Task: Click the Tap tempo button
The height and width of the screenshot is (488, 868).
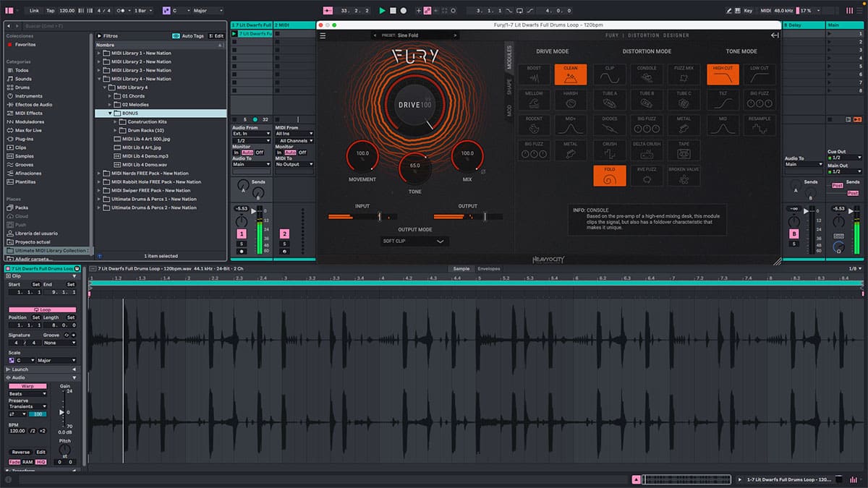Action: click(x=50, y=11)
